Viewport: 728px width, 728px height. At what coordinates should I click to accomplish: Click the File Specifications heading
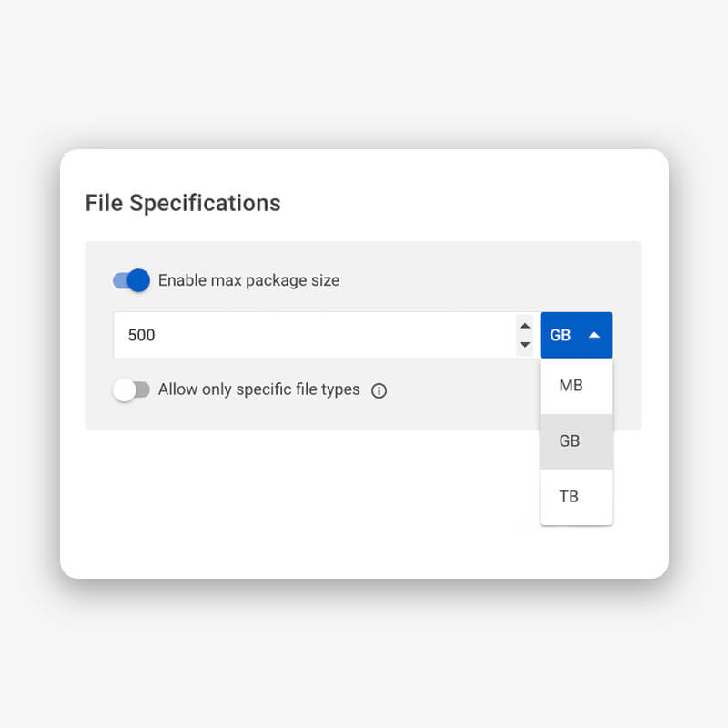pyautogui.click(x=182, y=203)
